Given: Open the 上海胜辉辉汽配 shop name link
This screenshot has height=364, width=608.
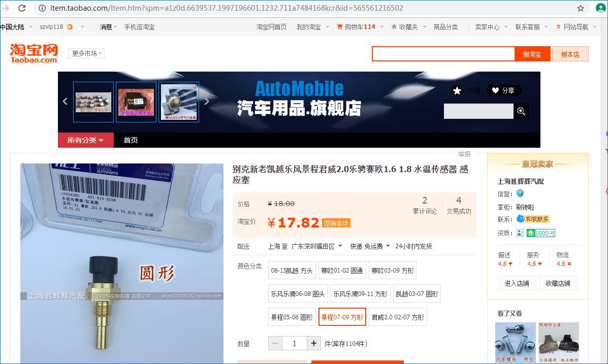Looking at the screenshot, I should coord(521,181).
